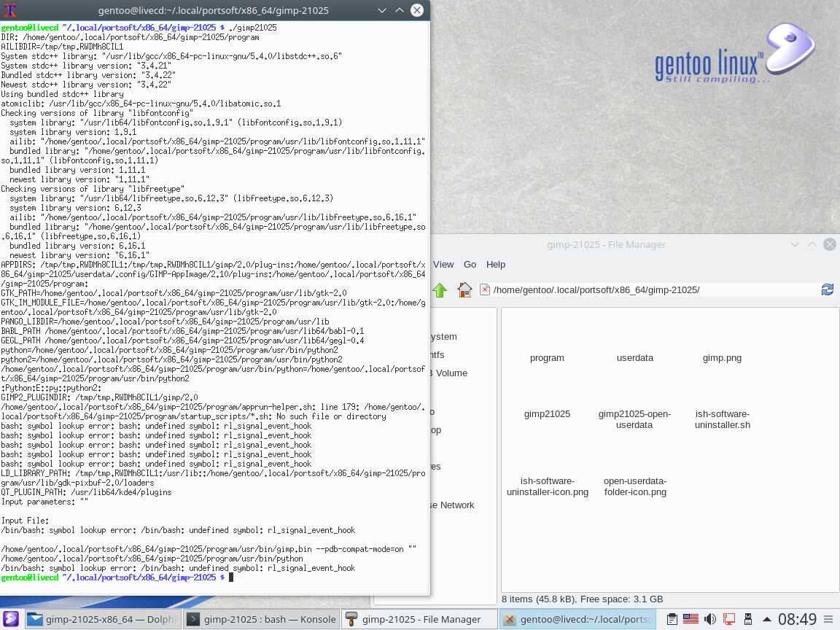
Task: Minimize the gentoo@livecd terminal window
Action: (x=382, y=10)
